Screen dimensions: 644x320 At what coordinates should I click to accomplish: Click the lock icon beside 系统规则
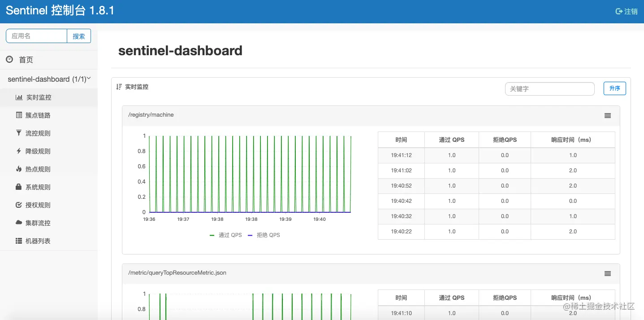(x=19, y=187)
